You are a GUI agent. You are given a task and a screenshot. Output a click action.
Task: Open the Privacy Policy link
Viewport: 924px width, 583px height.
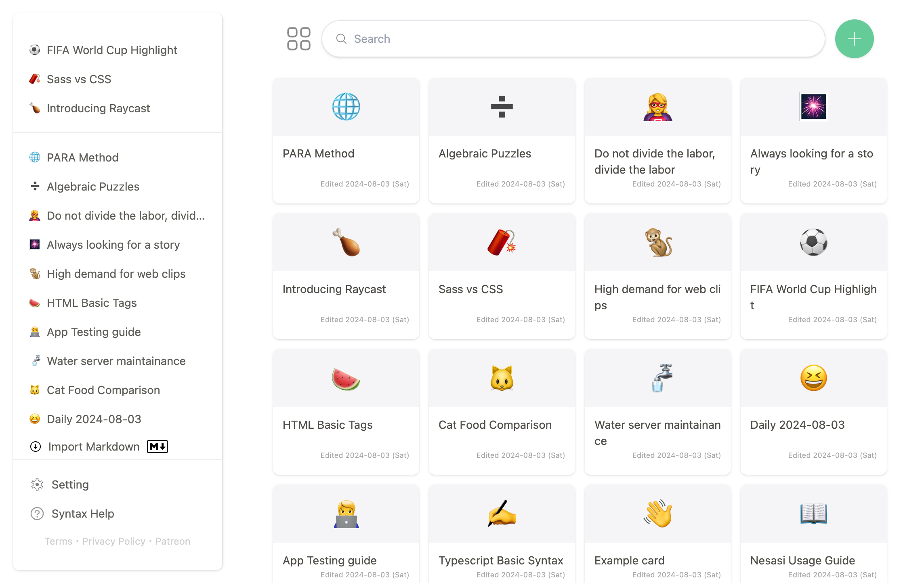(113, 541)
